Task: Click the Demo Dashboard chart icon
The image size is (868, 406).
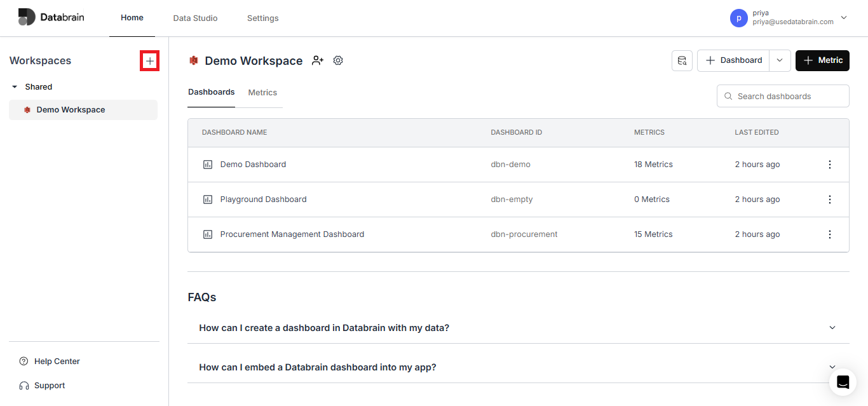Action: pos(208,165)
